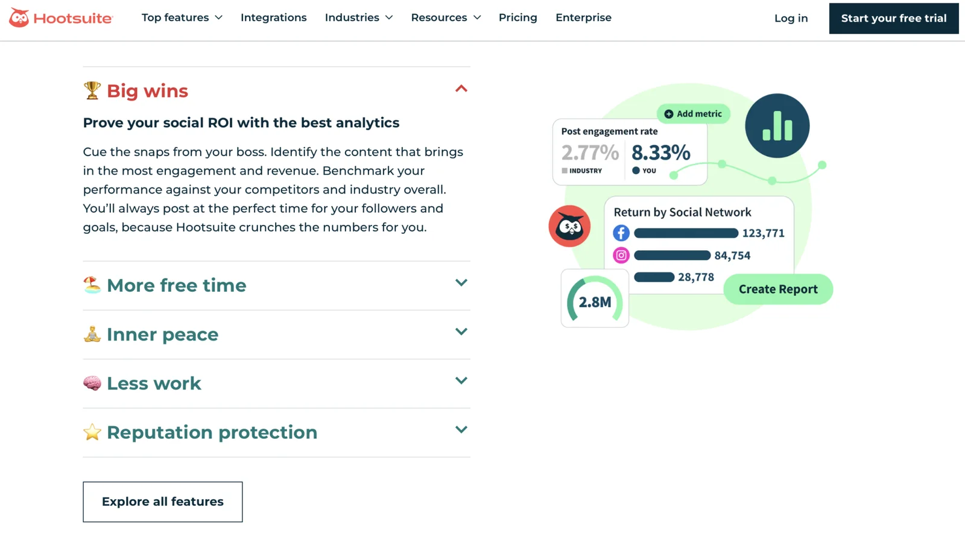
Task: Click the Facebook icon in returns card
Action: (621, 233)
